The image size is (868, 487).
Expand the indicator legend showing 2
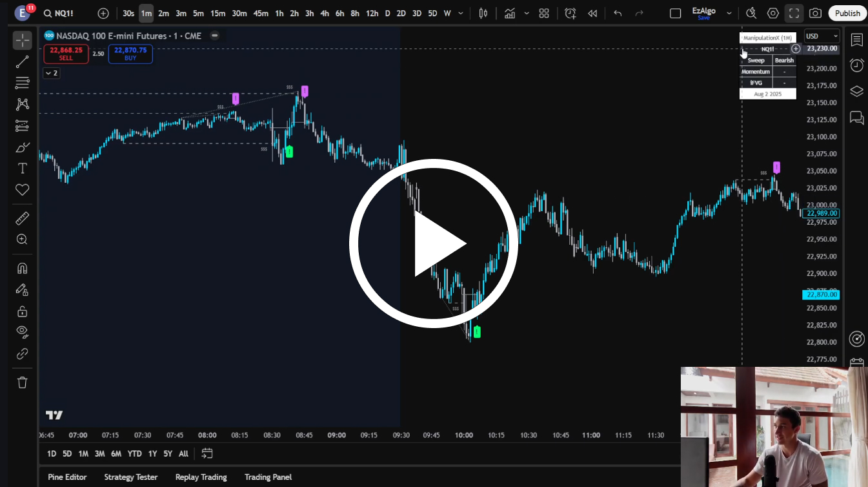(x=51, y=73)
